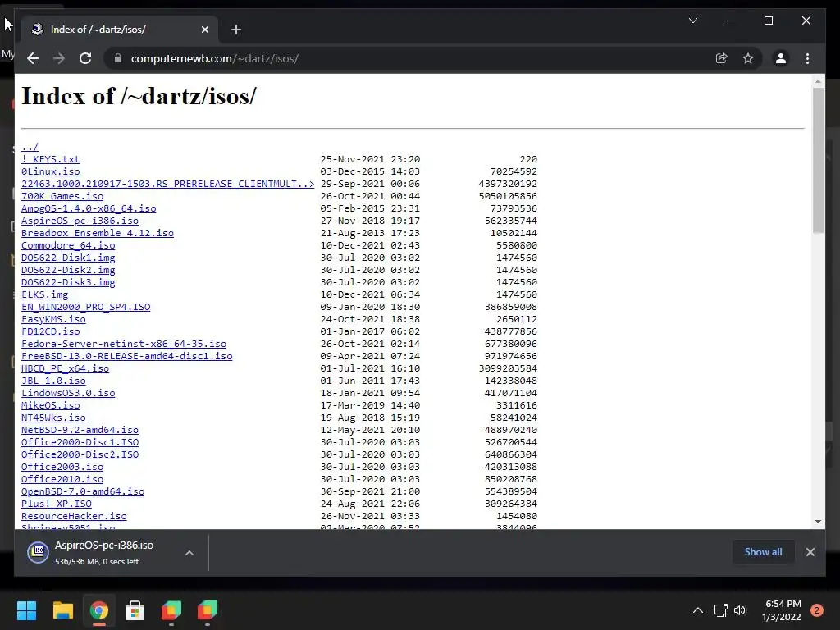Download DOS622-Disk1.img
Screen dimensions: 840x630
pos(68,258)
